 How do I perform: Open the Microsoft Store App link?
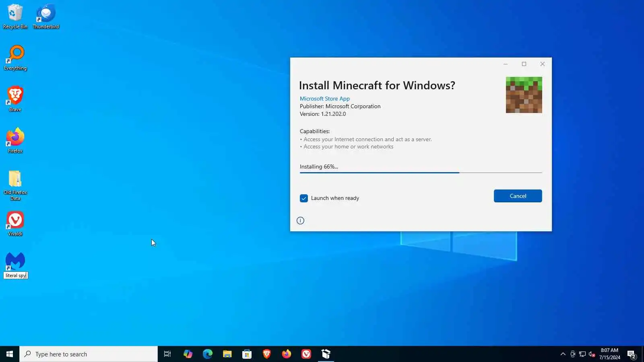(x=324, y=99)
